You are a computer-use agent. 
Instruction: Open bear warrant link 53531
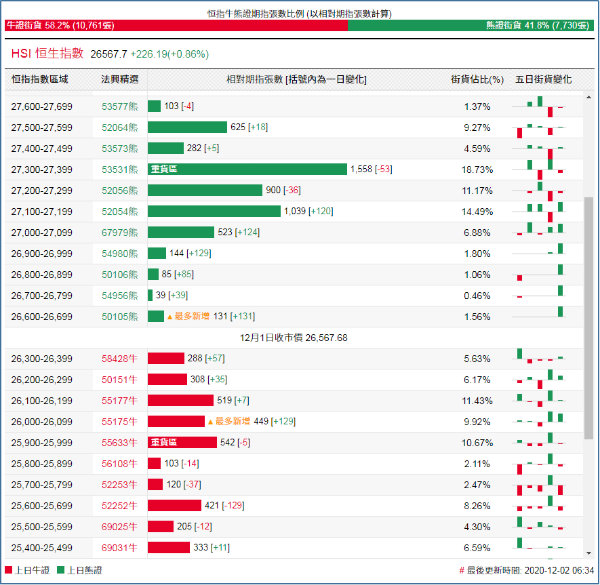119,169
